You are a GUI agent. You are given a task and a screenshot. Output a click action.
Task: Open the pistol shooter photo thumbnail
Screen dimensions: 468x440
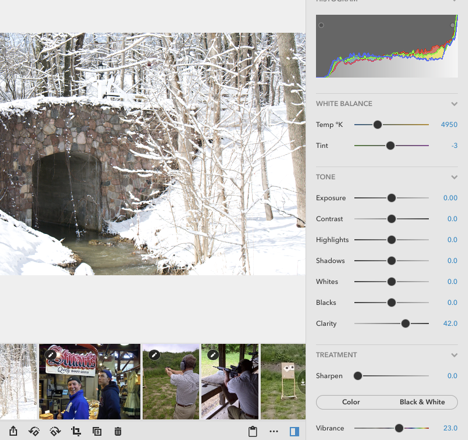pyautogui.click(x=171, y=382)
